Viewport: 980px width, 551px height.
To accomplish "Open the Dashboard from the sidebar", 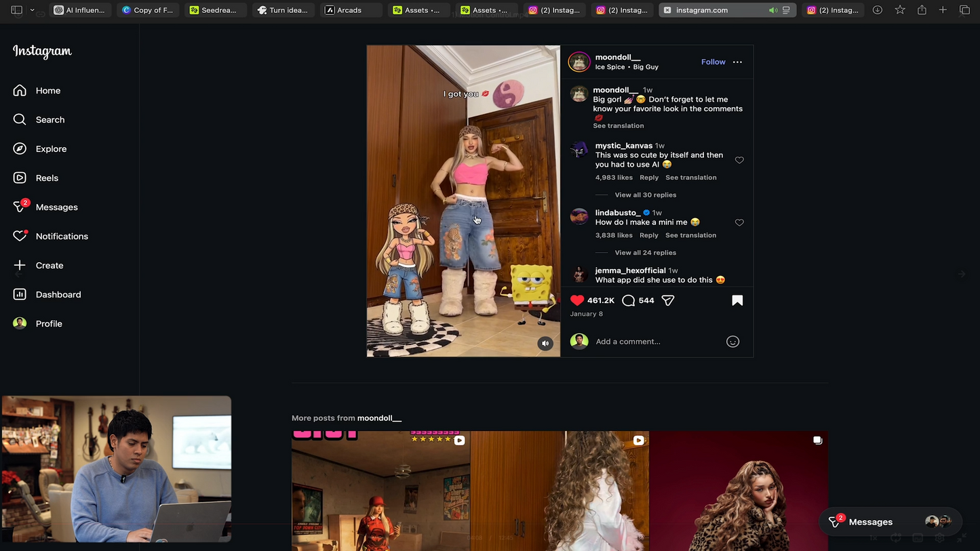I will 47,294.
